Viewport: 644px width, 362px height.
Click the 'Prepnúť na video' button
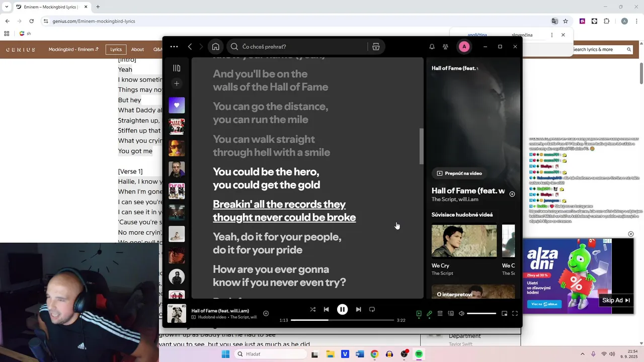point(459,173)
